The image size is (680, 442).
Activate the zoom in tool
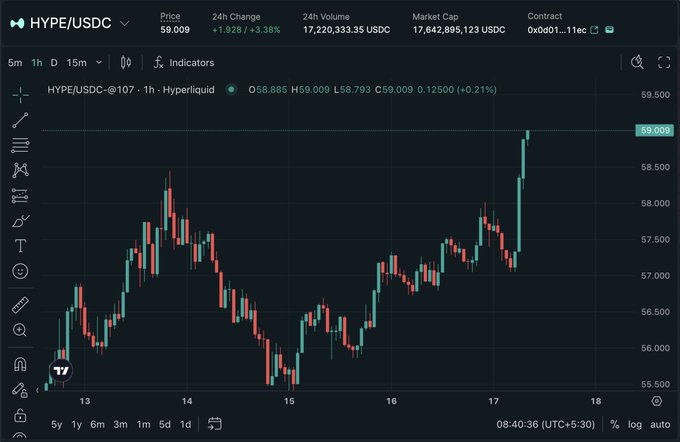[x=20, y=330]
